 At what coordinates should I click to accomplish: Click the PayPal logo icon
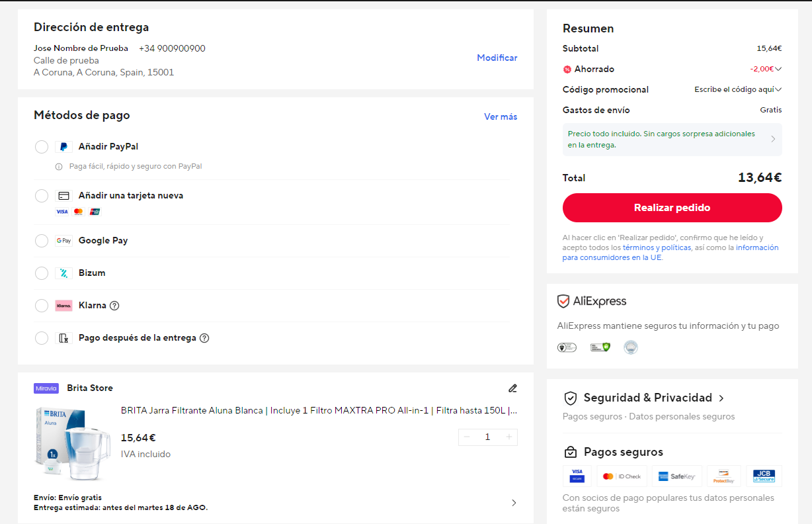tap(63, 147)
